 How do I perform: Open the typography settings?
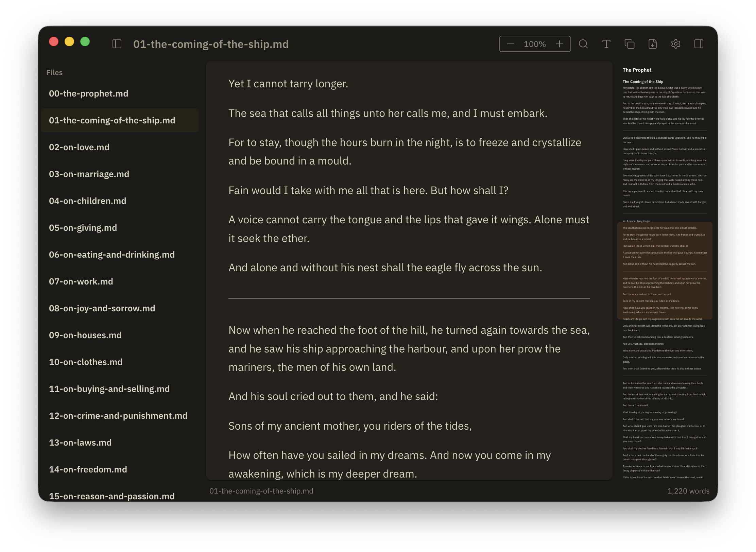[606, 44]
